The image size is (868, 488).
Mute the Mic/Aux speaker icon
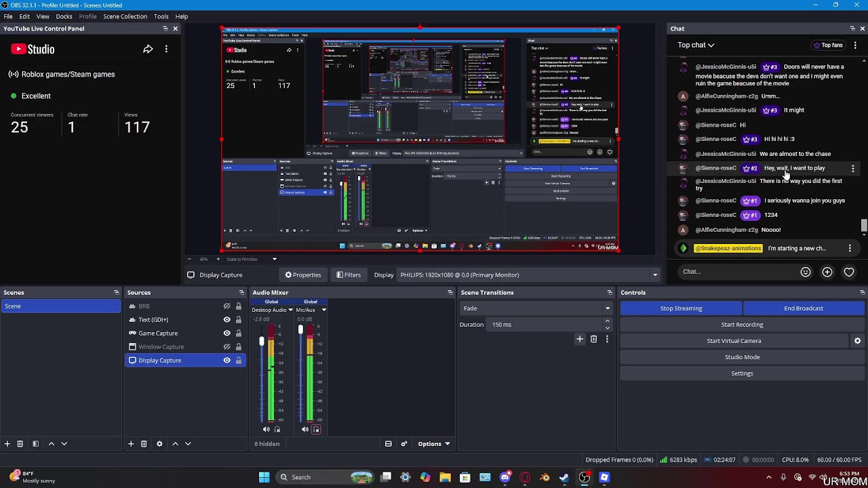click(304, 430)
